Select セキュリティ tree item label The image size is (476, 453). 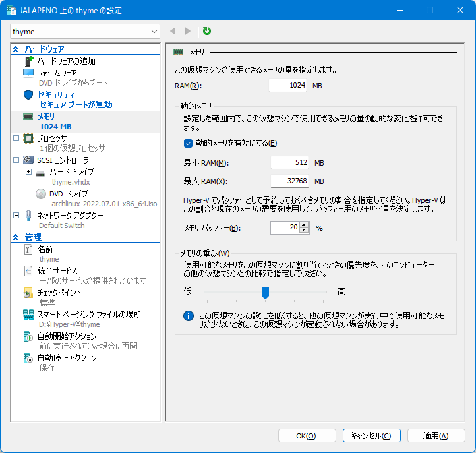click(x=56, y=95)
